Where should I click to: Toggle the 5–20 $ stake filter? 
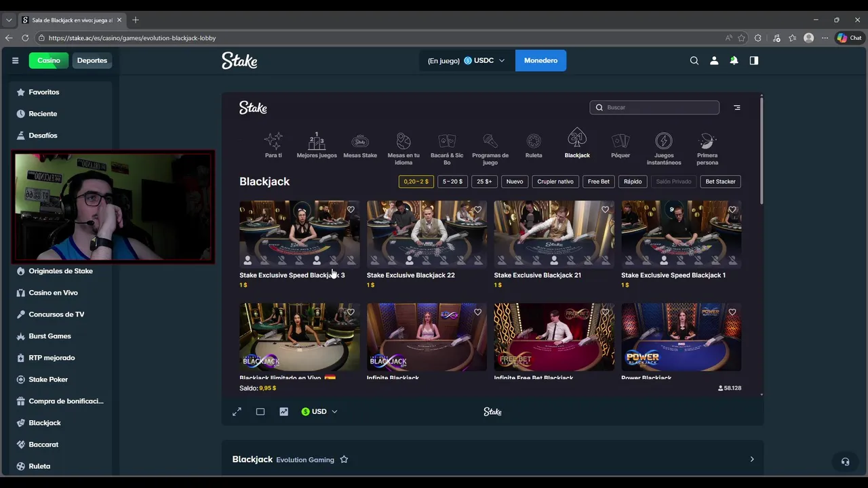click(452, 182)
